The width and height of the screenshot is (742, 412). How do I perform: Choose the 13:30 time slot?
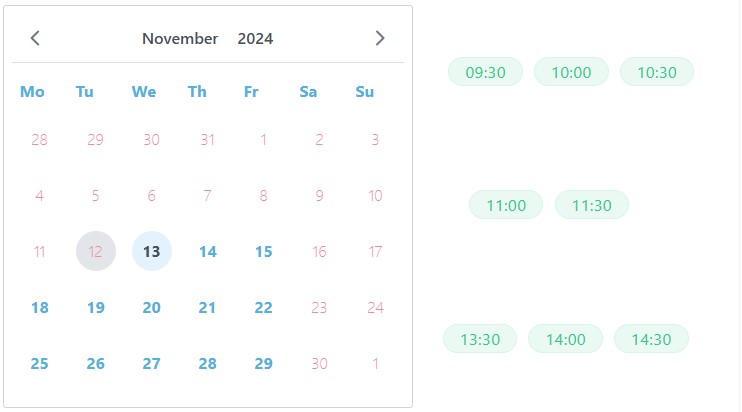(x=480, y=339)
